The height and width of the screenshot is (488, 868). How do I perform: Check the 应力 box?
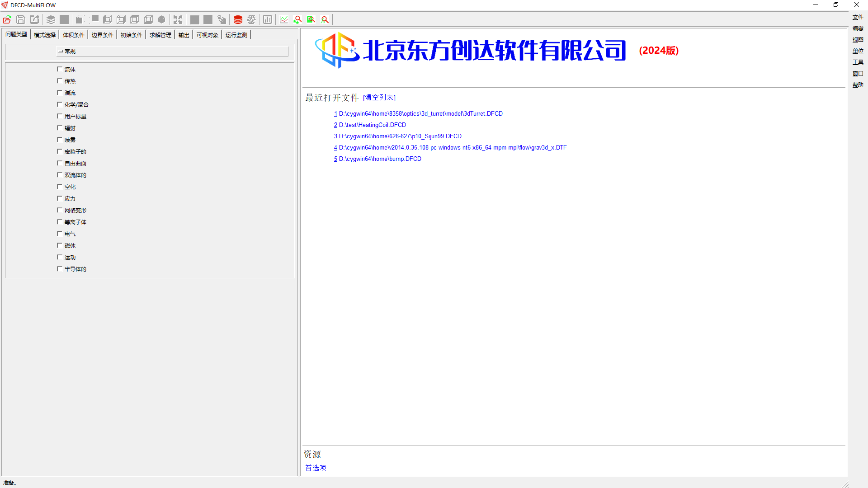pos(60,198)
